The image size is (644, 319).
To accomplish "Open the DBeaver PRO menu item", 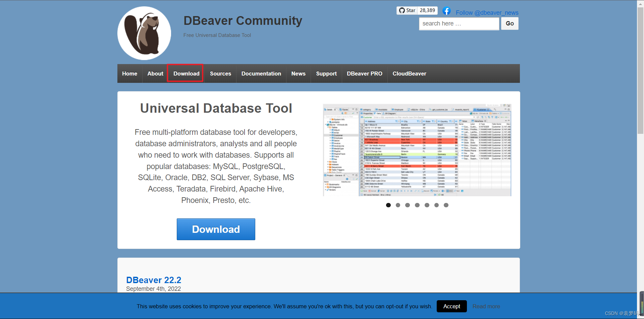I will 365,73.
